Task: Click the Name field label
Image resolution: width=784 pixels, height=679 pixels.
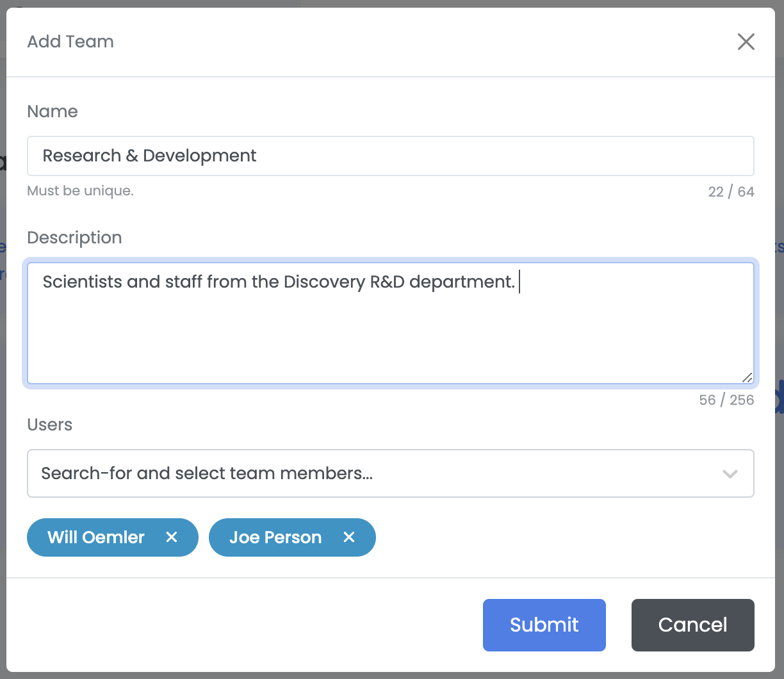Action: tap(53, 111)
